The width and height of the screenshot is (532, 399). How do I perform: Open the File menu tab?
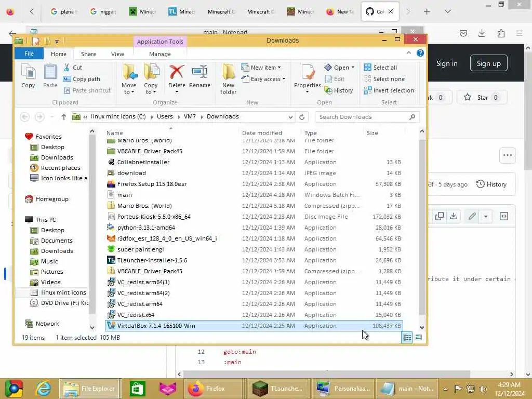(x=29, y=54)
